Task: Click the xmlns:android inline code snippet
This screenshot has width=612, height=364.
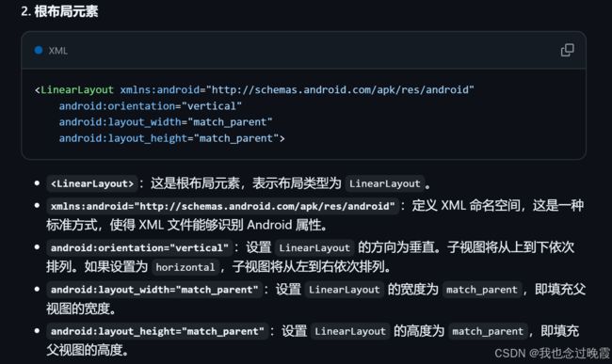Action: click(222, 206)
